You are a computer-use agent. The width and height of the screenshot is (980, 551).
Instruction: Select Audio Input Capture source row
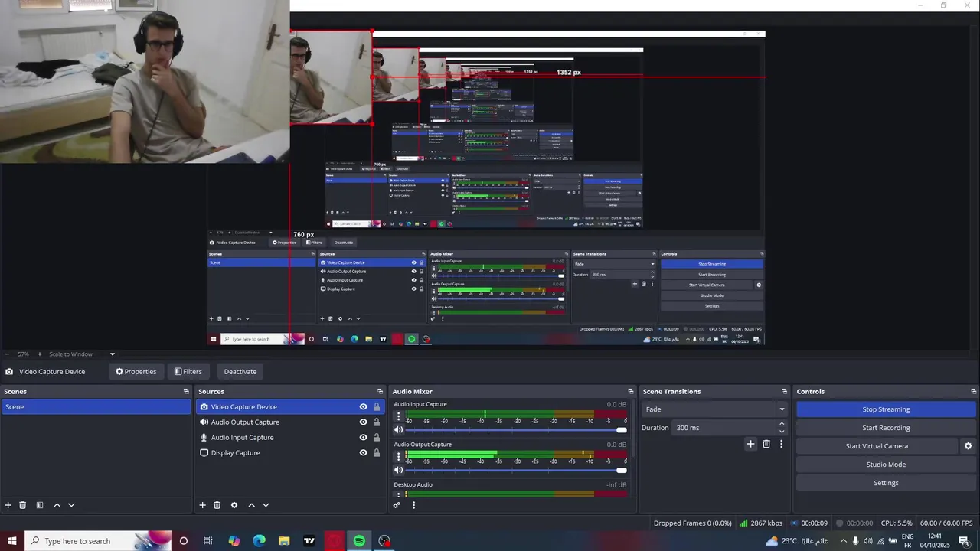point(291,438)
